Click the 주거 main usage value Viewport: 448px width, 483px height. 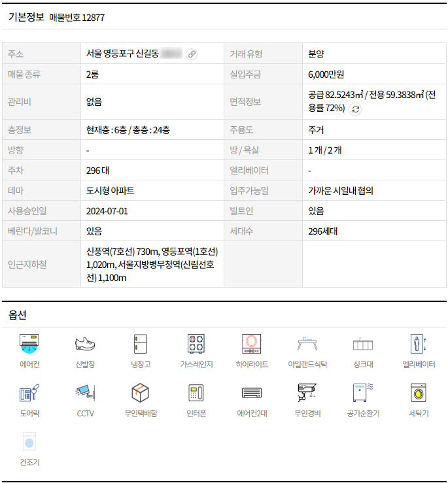(x=316, y=129)
